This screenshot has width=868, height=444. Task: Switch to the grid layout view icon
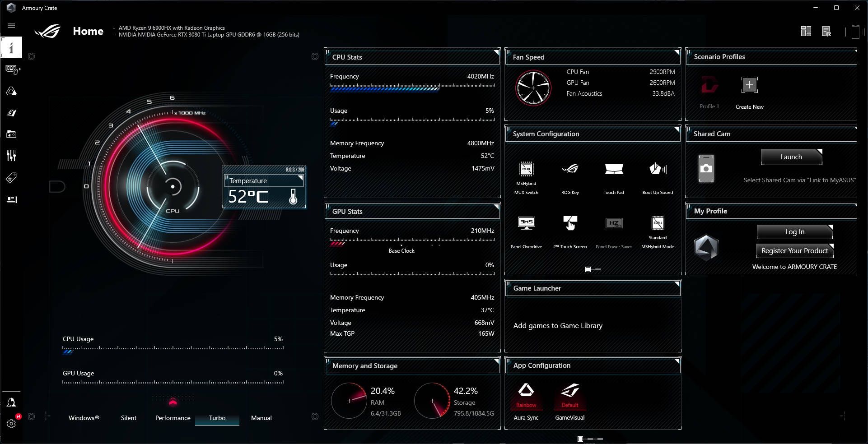pyautogui.click(x=806, y=31)
